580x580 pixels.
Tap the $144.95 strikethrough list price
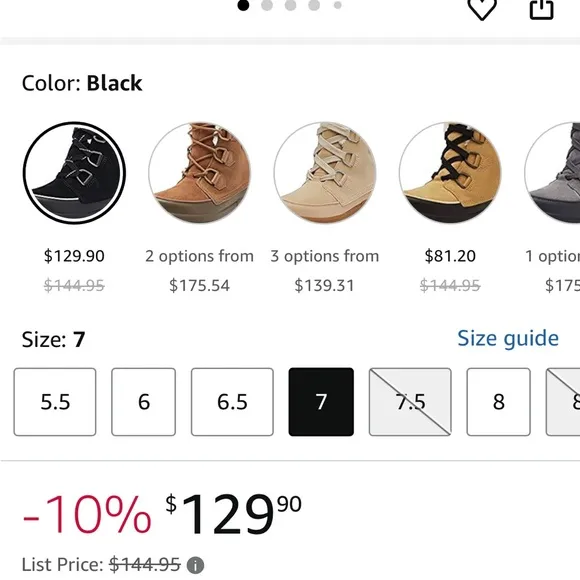point(145,565)
